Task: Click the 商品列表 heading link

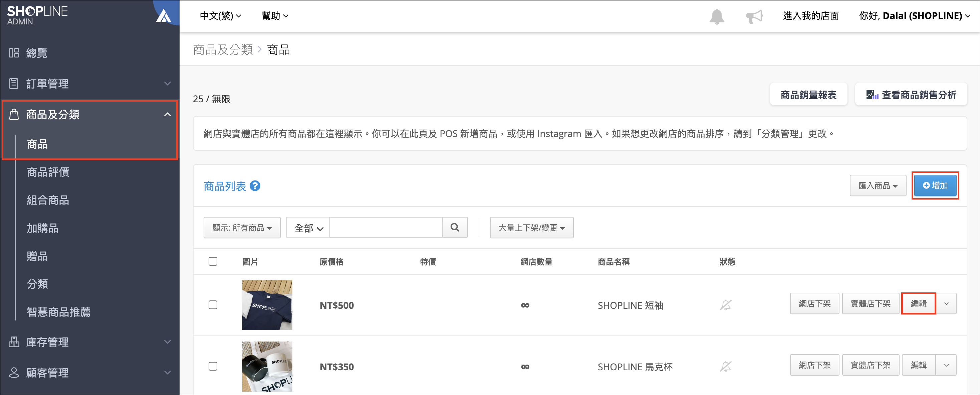Action: [225, 186]
